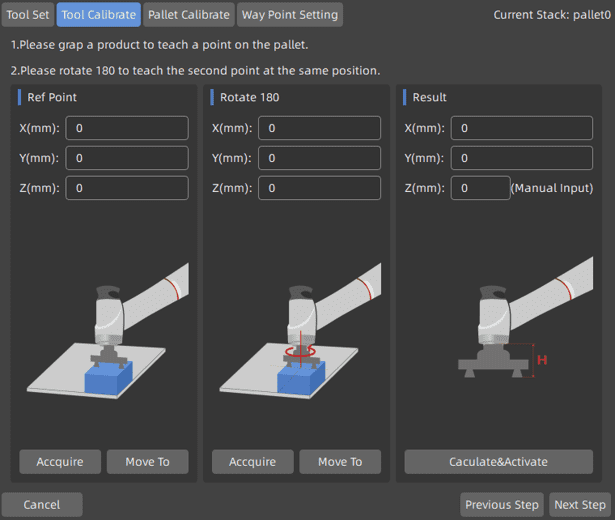Click the Ref Point robot illustration

pyautogui.click(x=108, y=331)
